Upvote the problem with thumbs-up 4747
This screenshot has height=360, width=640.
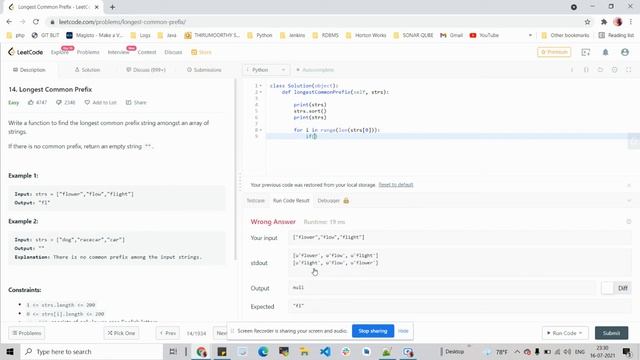[x=37, y=102]
